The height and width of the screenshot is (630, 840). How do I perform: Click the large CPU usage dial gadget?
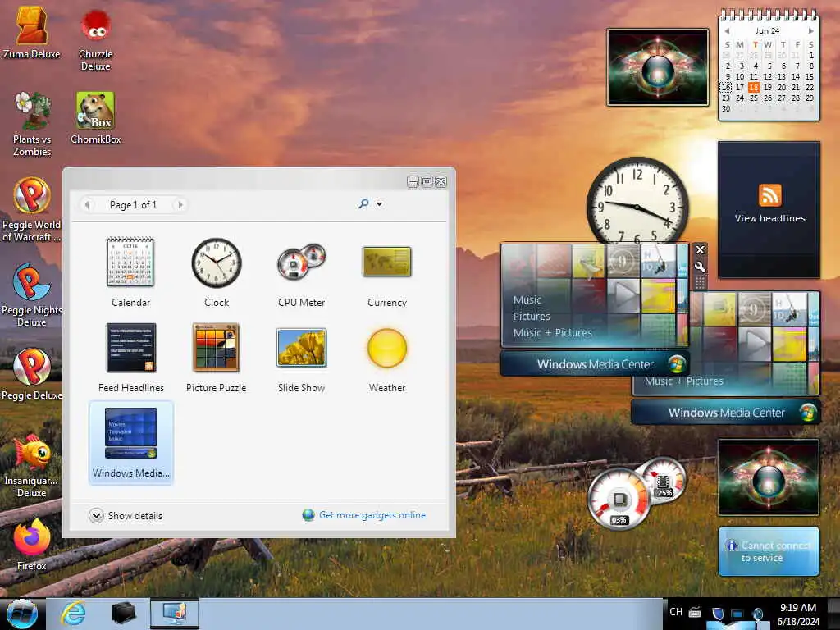coord(619,500)
